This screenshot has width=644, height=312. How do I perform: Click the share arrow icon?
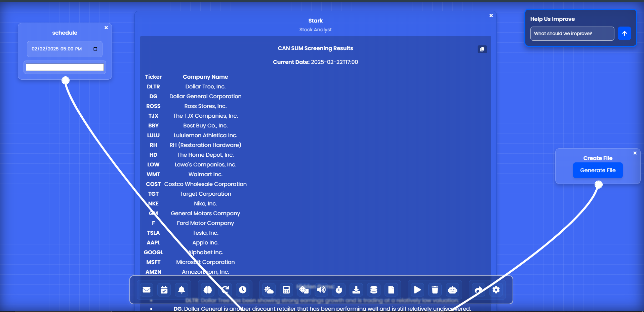point(479,290)
